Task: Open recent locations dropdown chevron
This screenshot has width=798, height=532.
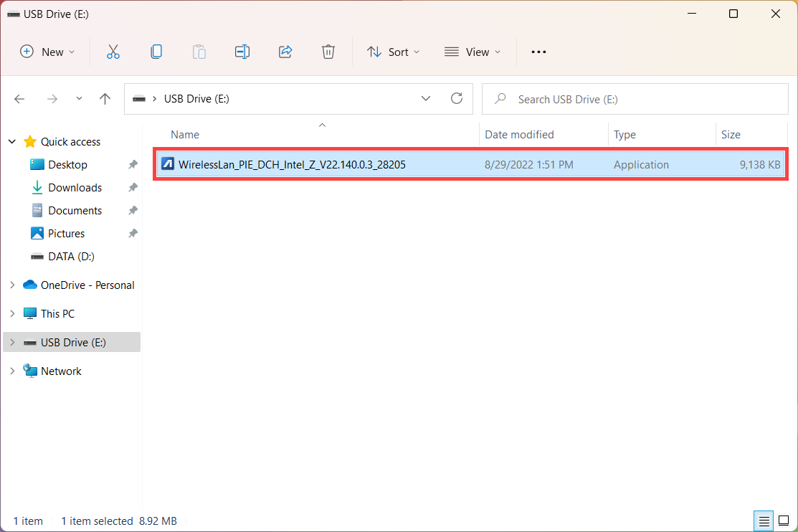Action: pyautogui.click(x=79, y=98)
